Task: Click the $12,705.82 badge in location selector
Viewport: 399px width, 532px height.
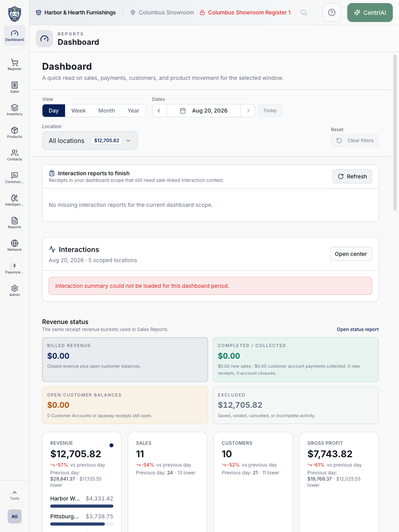Action: [x=107, y=141]
